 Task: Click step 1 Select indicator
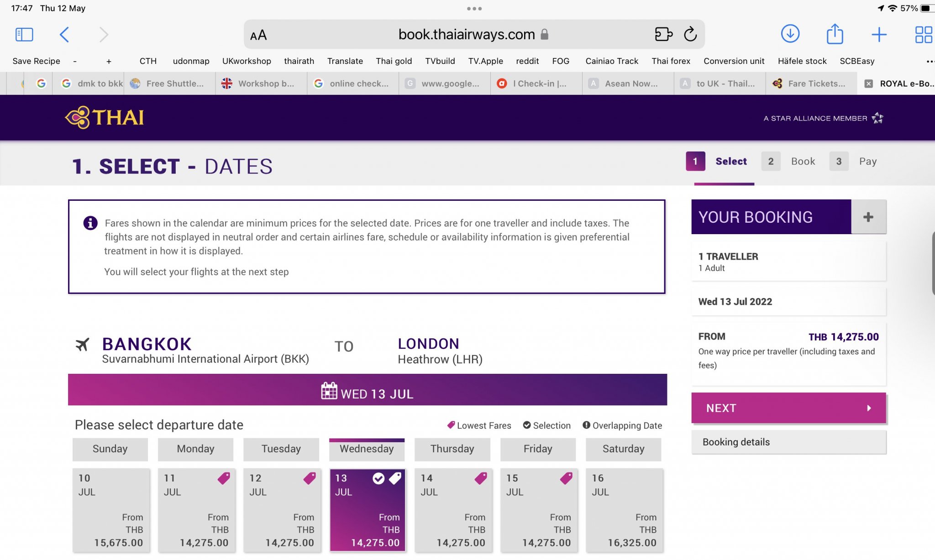tap(716, 161)
